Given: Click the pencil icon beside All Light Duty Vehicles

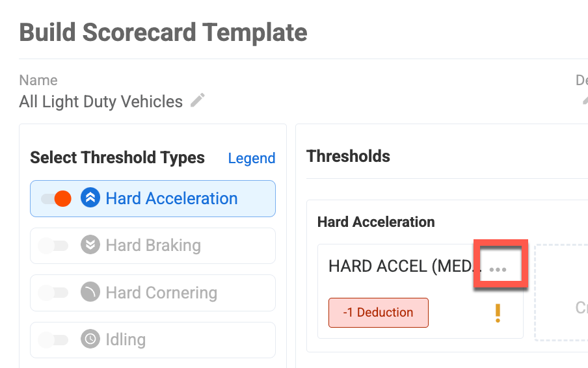Looking at the screenshot, I should [x=198, y=100].
